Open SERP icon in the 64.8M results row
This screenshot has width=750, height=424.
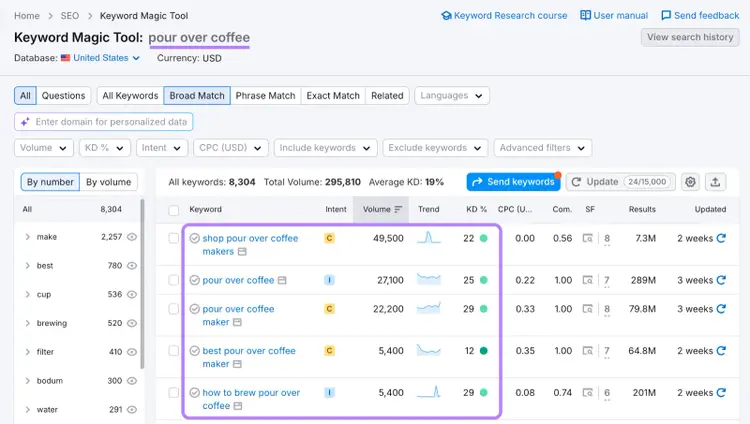coord(587,351)
